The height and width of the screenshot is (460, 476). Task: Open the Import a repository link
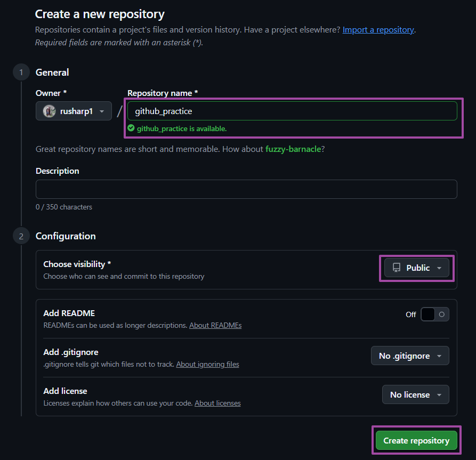pos(378,30)
